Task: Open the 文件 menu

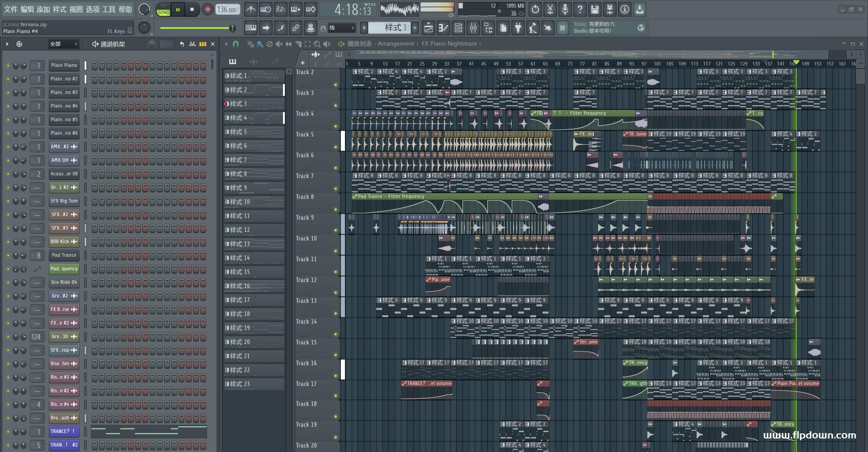Action: coord(11,9)
